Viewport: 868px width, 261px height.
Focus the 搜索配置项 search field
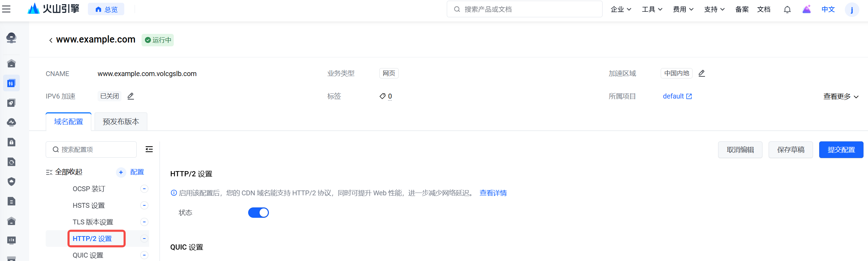91,149
